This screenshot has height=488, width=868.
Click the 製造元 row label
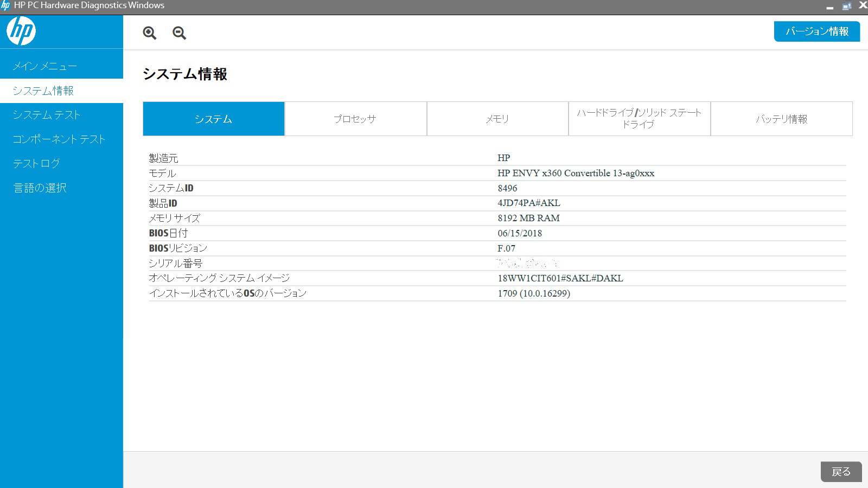coord(163,158)
